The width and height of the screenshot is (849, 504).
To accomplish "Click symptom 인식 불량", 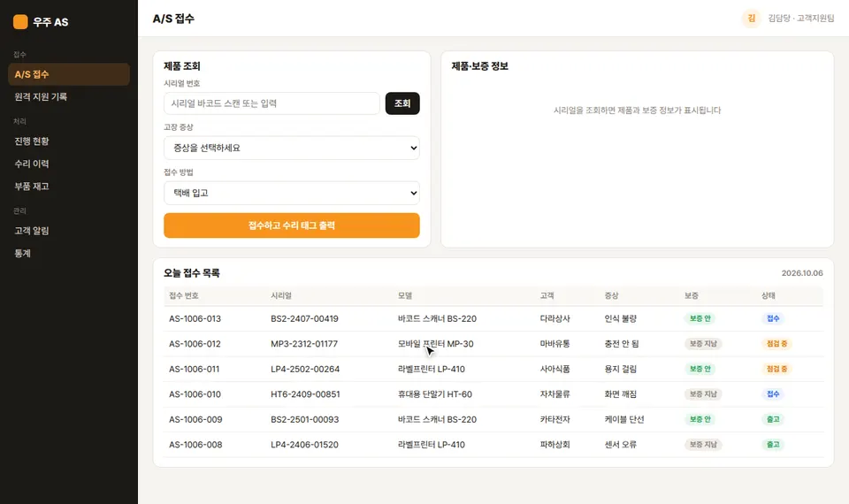I will (621, 319).
